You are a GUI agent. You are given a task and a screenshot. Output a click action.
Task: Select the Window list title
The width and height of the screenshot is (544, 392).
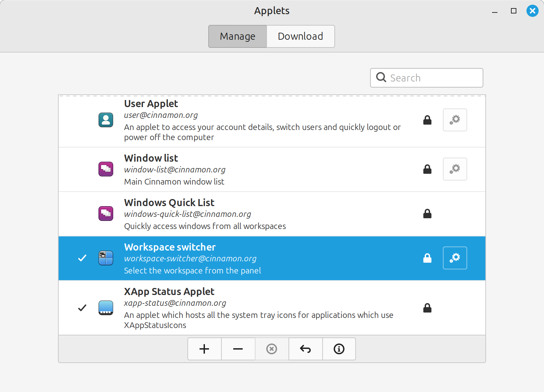(x=151, y=158)
